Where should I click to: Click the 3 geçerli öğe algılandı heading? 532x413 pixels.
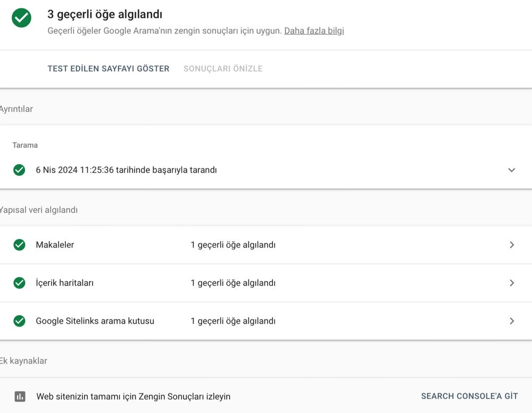[105, 14]
